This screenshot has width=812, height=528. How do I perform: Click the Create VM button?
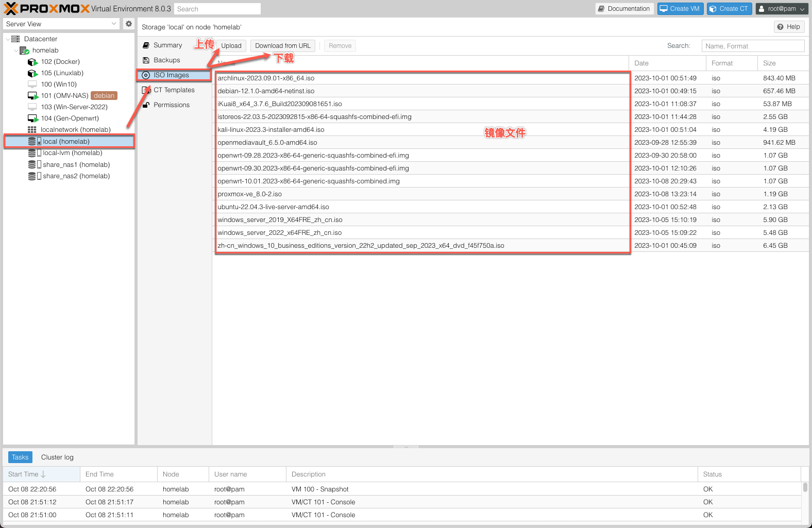(x=680, y=9)
